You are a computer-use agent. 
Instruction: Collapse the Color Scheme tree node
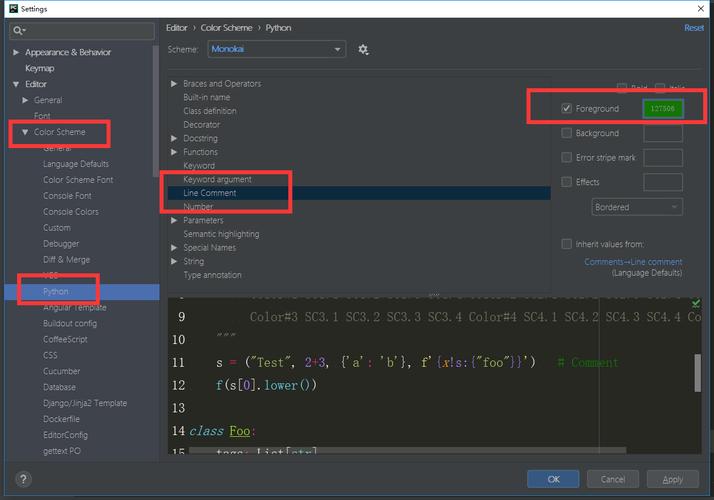(x=25, y=132)
